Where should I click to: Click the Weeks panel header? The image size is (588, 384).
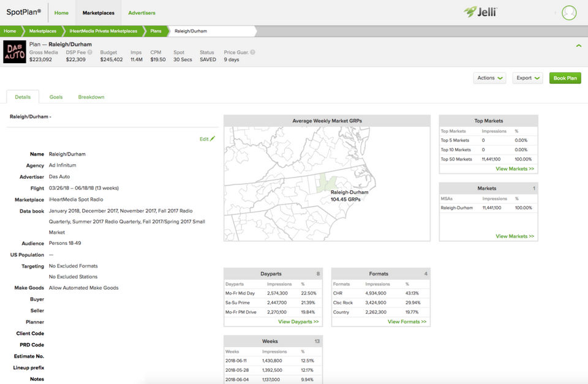[273, 341]
